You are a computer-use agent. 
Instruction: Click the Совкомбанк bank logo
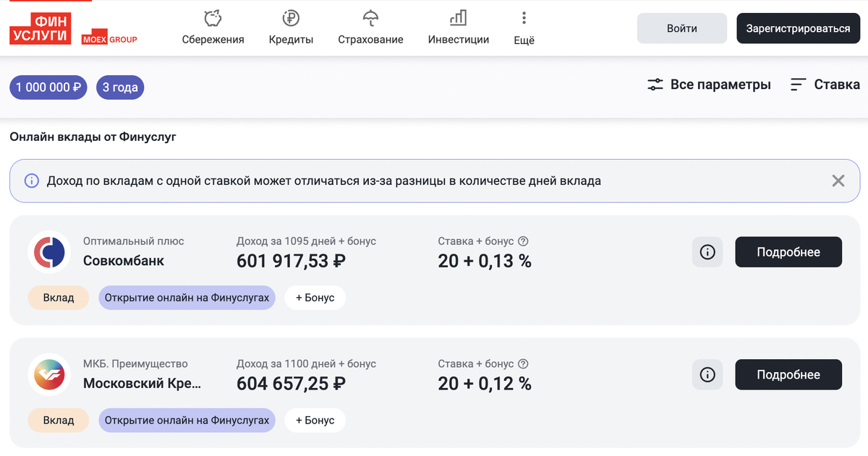(49, 252)
